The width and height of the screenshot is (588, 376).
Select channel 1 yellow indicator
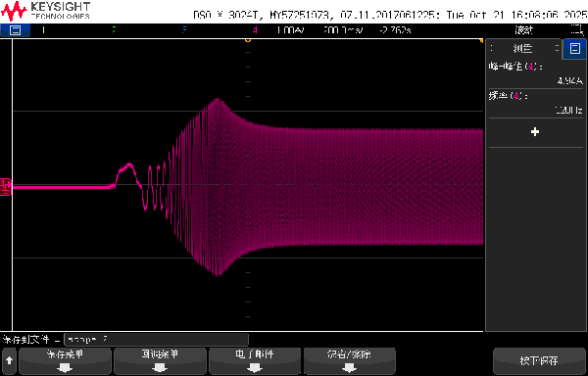pyautogui.click(x=43, y=30)
